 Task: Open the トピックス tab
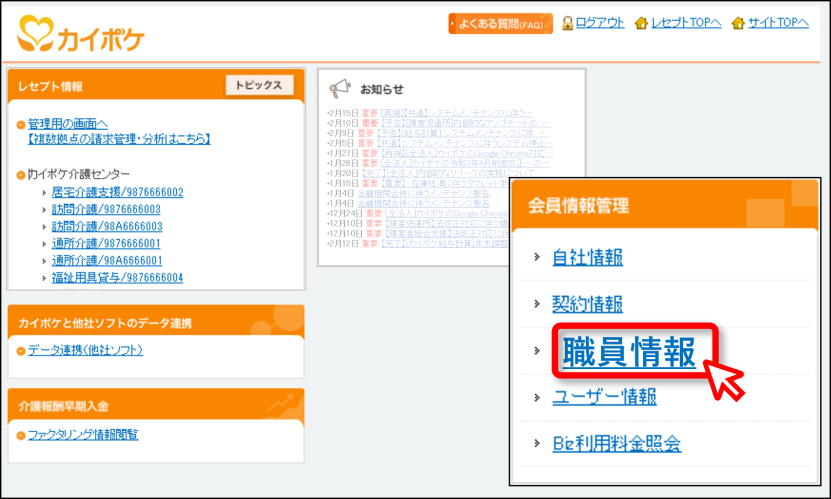[259, 85]
